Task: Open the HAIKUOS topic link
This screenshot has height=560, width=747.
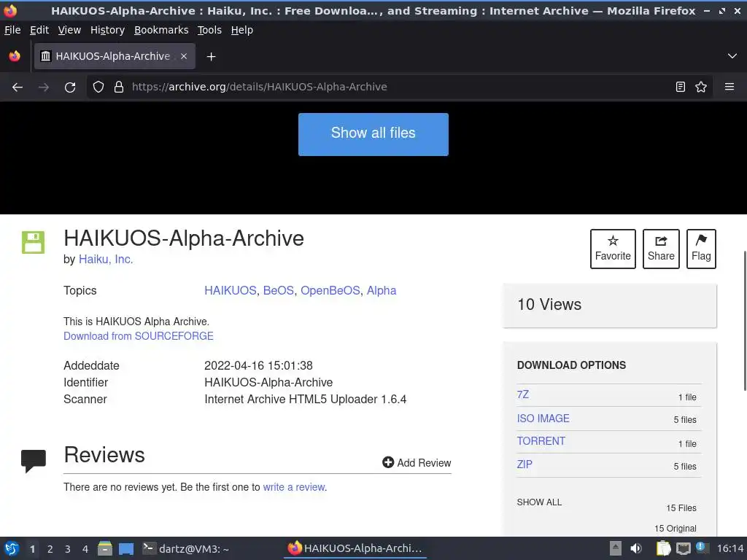Action: pos(230,290)
